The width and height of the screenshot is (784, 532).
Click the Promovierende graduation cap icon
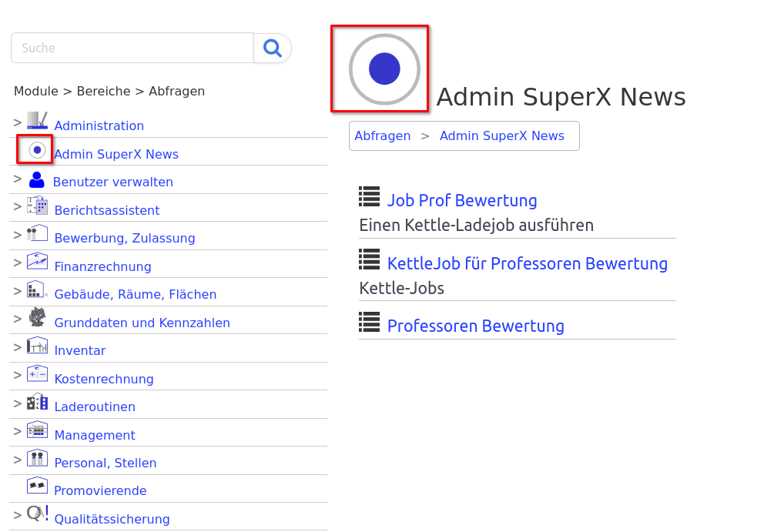pyautogui.click(x=37, y=486)
